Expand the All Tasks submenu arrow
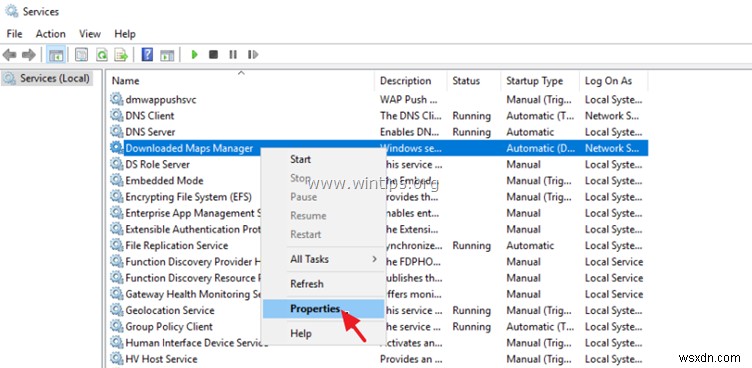 pyautogui.click(x=375, y=259)
